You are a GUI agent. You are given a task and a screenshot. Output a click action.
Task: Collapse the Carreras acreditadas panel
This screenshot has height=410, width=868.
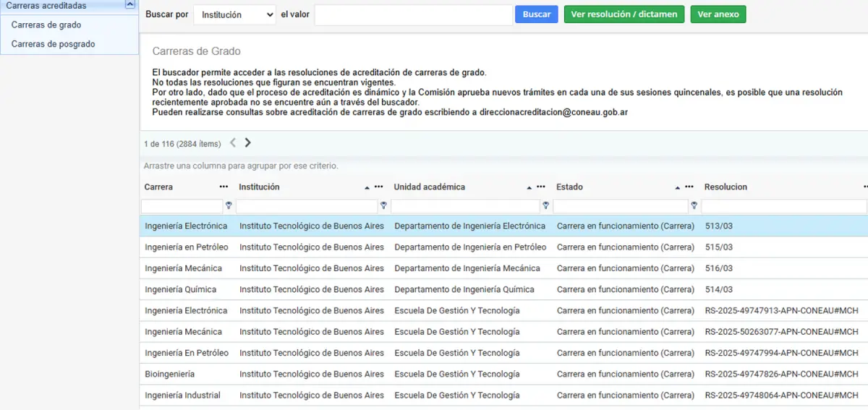coord(130,4)
